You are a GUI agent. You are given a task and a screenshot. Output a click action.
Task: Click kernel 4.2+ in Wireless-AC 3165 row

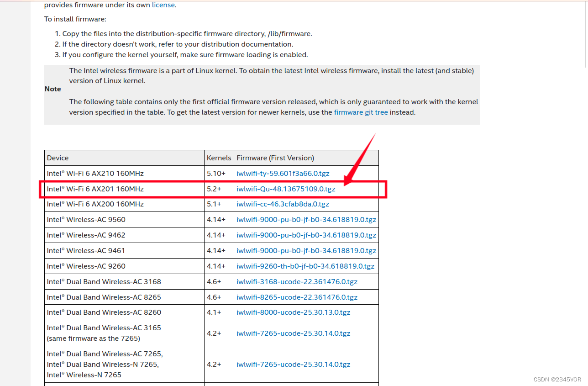coord(219,333)
